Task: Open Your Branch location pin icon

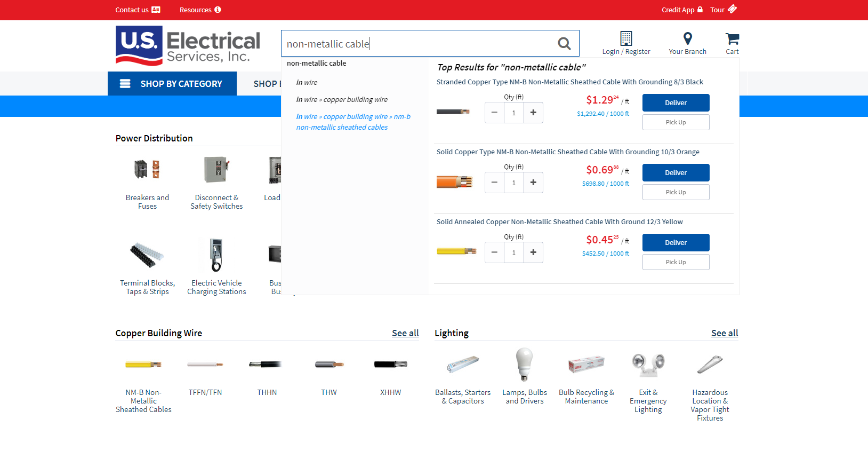Action: click(688, 38)
